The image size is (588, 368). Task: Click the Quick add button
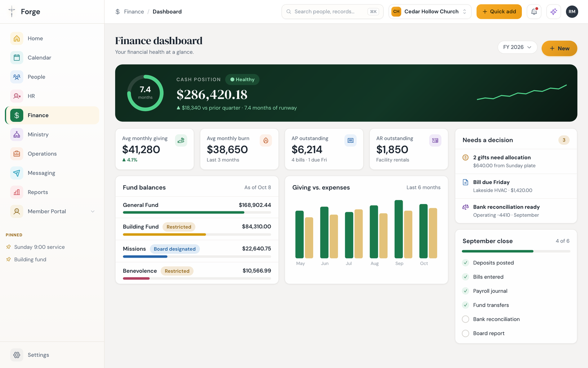click(499, 12)
